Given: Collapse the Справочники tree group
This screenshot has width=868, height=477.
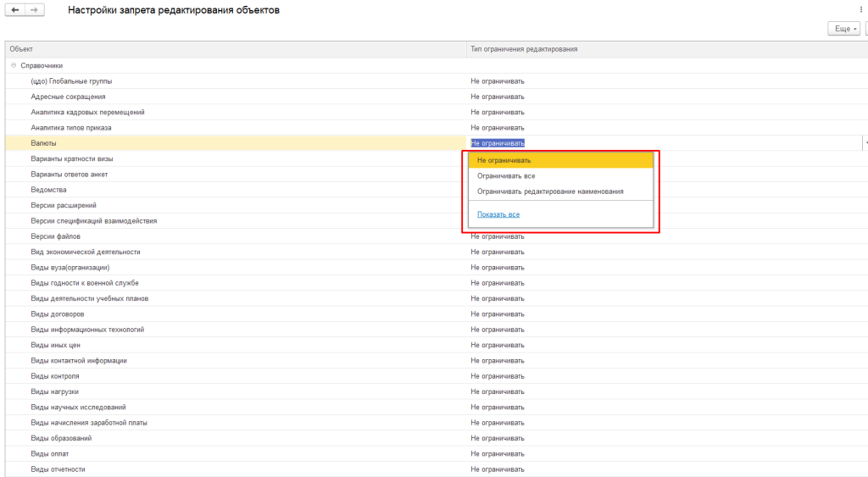Looking at the screenshot, I should (x=14, y=65).
